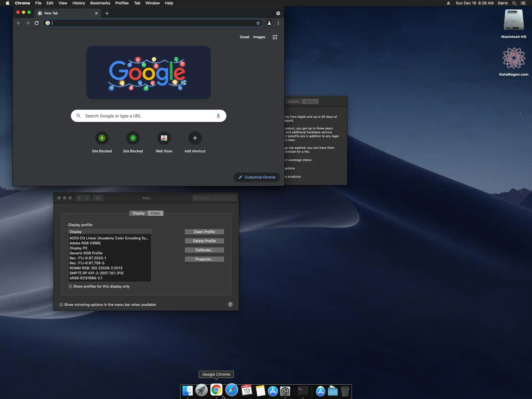Toggle Show mirroring options in menu bar
This screenshot has width=532, height=399.
[x=61, y=305]
